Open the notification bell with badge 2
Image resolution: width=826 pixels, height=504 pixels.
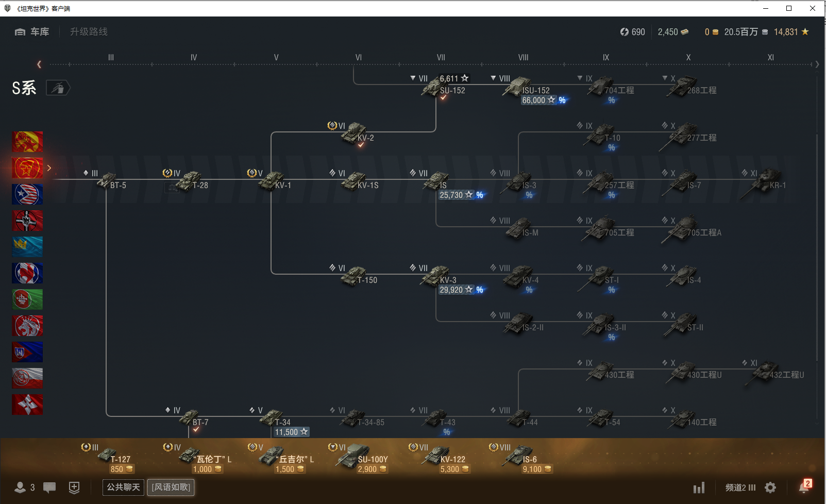[x=804, y=486]
